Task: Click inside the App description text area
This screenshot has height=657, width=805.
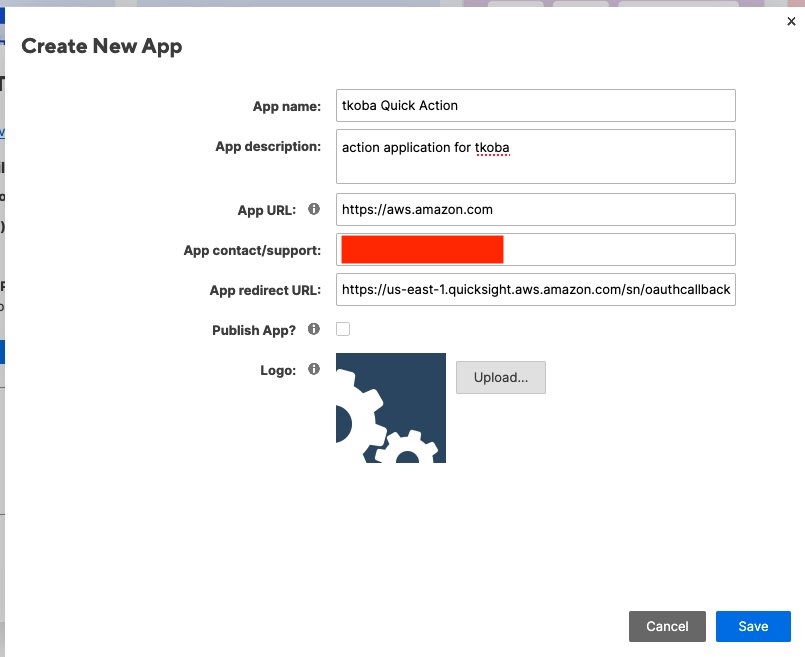Action: tap(535, 155)
